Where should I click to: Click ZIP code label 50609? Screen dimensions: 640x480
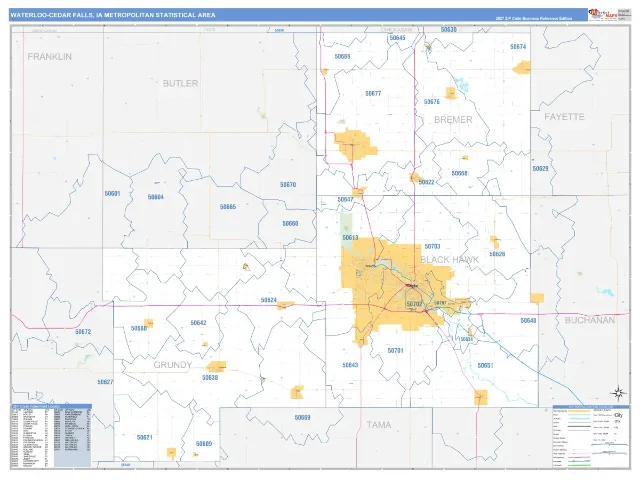coord(204,444)
